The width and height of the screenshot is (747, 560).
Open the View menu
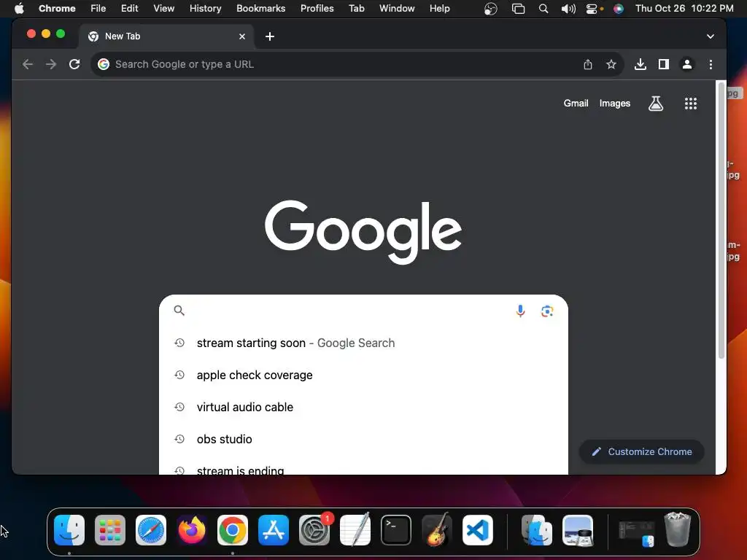point(163,9)
